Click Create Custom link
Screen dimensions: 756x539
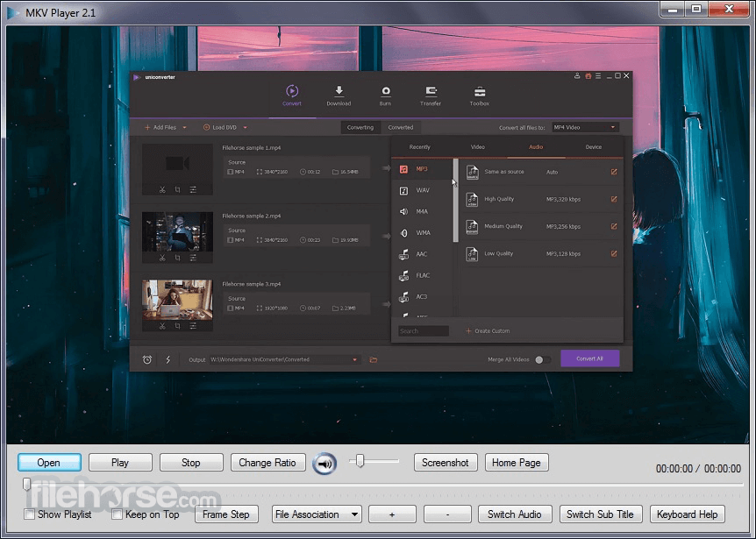point(488,331)
